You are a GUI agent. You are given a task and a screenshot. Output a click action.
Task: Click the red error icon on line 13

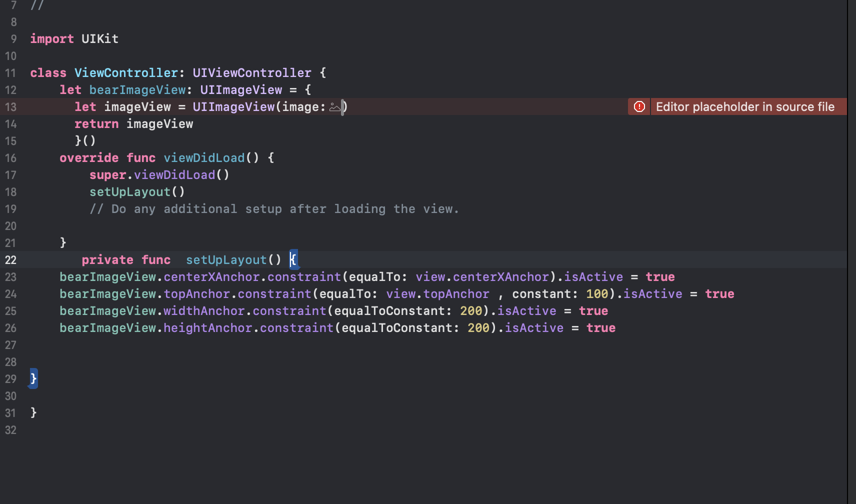pyautogui.click(x=639, y=106)
